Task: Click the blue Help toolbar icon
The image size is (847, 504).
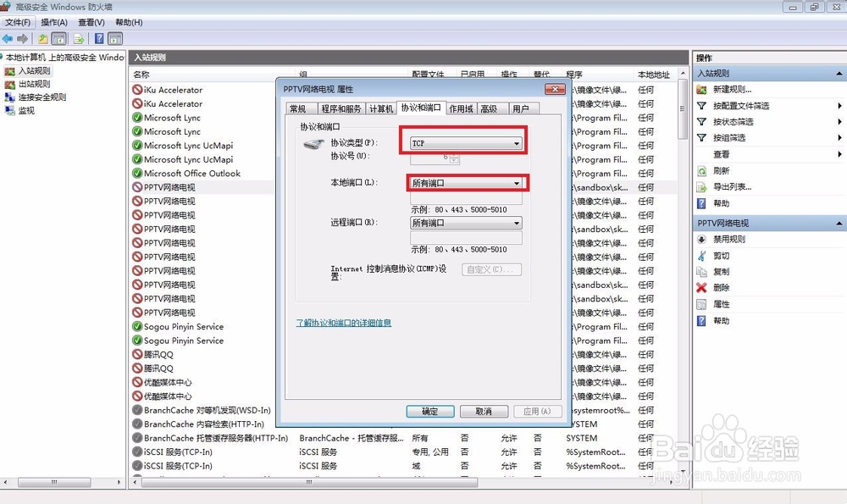Action: point(99,39)
